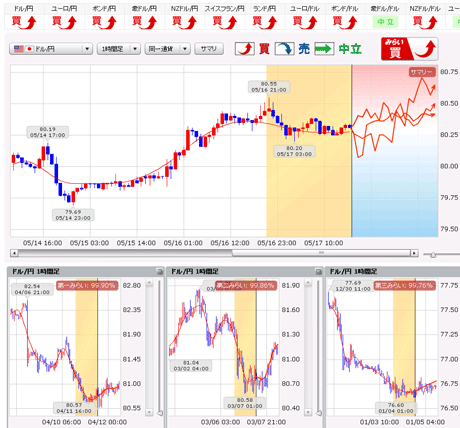Click the second panel's vertical zoom slider handle
Screen dimensions: 460x428
coord(319,413)
